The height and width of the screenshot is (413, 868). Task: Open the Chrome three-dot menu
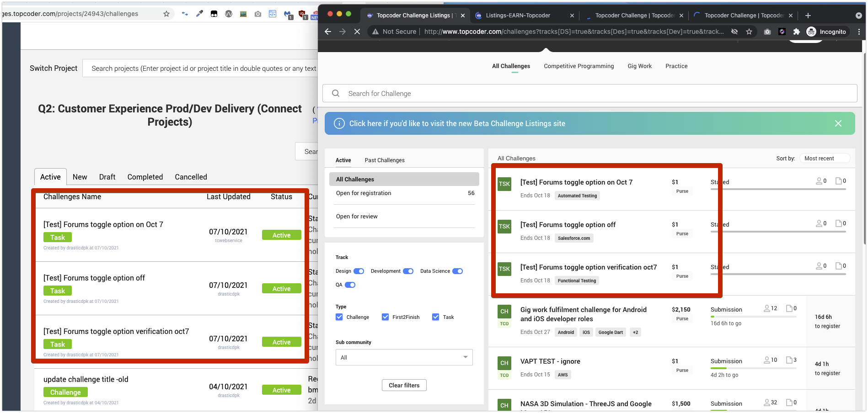point(859,32)
